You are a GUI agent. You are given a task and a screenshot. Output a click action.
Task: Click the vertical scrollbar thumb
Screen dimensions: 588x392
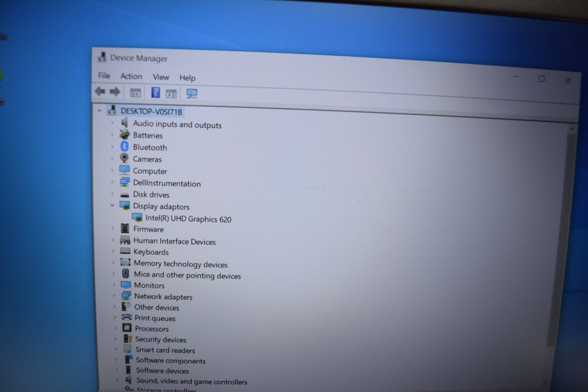coord(561,240)
